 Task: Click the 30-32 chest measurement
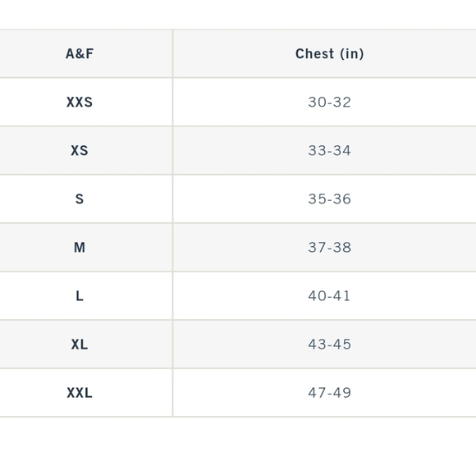point(329,102)
